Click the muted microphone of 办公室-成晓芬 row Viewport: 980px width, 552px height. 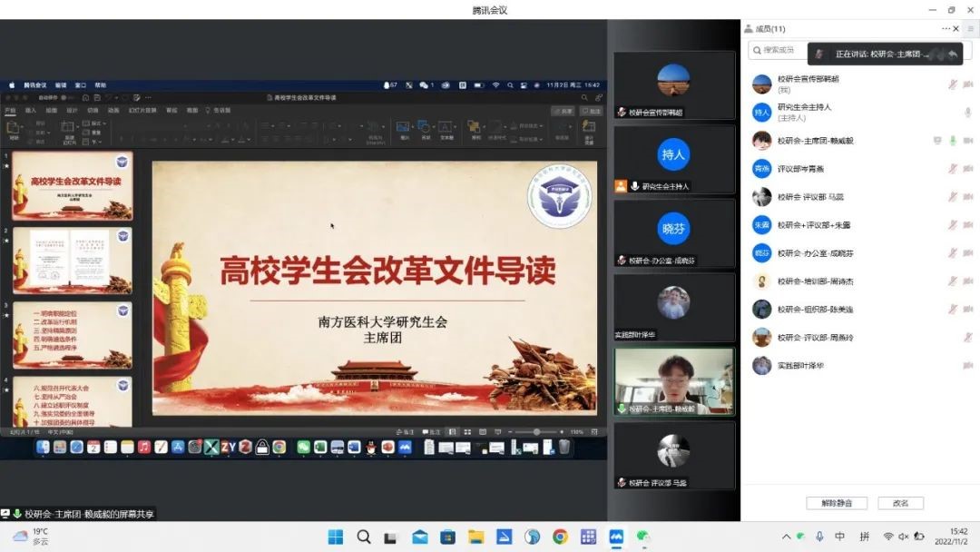point(953,253)
